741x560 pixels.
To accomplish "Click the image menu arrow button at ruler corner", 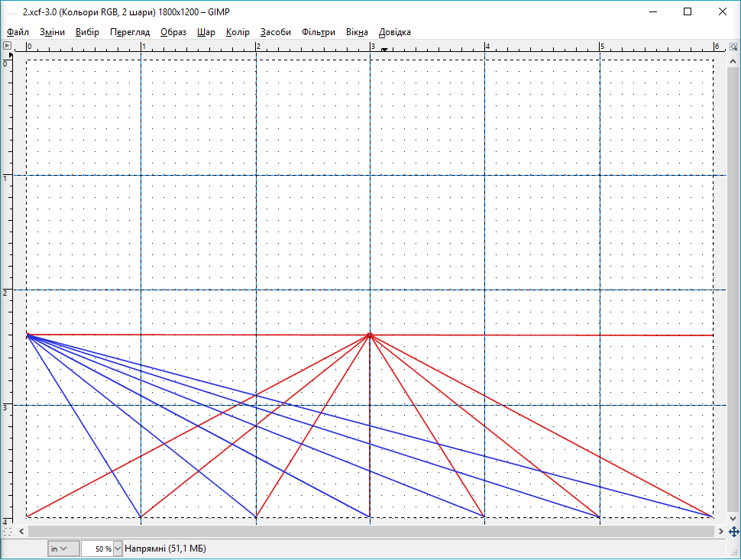I will click(x=7, y=46).
